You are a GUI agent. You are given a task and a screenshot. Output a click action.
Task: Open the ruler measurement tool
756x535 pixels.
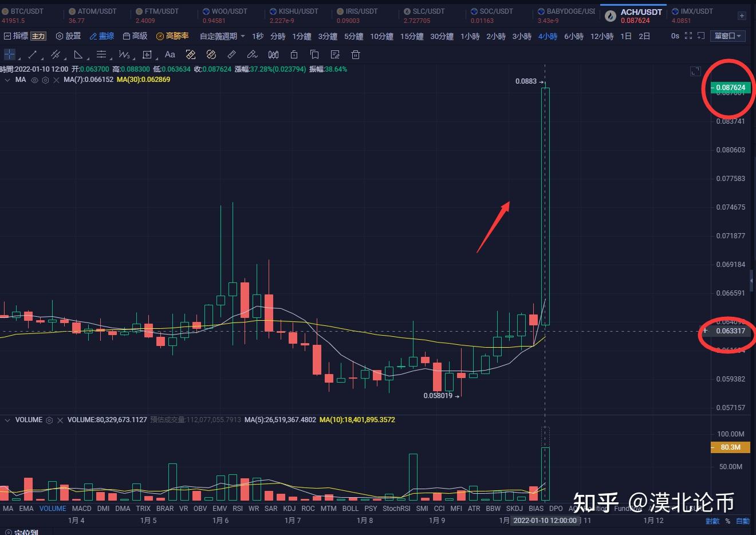[x=231, y=54]
